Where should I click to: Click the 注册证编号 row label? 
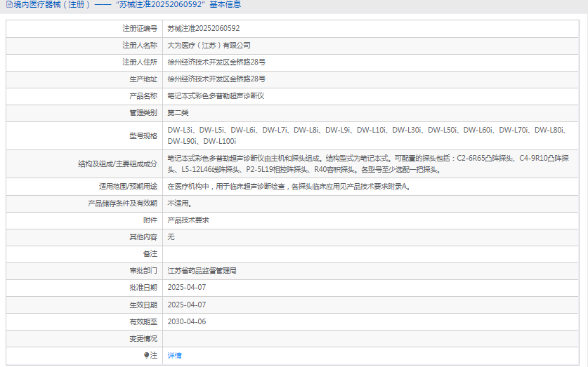click(140, 29)
